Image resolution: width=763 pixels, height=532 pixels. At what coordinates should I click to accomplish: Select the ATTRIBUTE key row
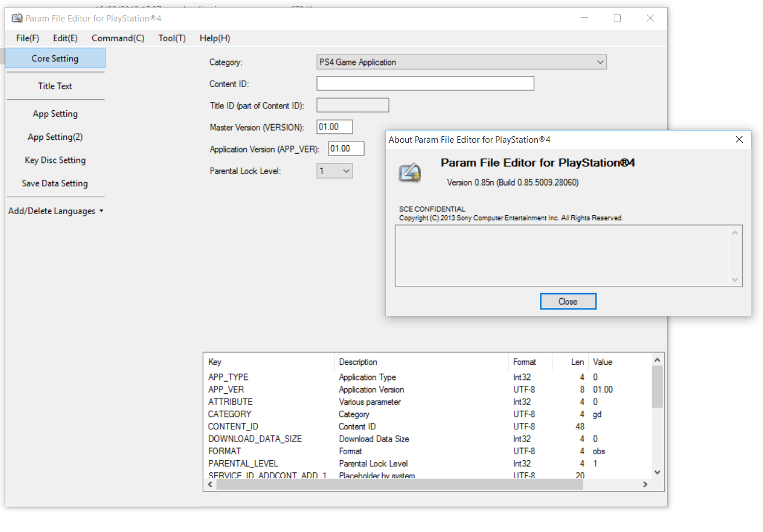coord(427,401)
